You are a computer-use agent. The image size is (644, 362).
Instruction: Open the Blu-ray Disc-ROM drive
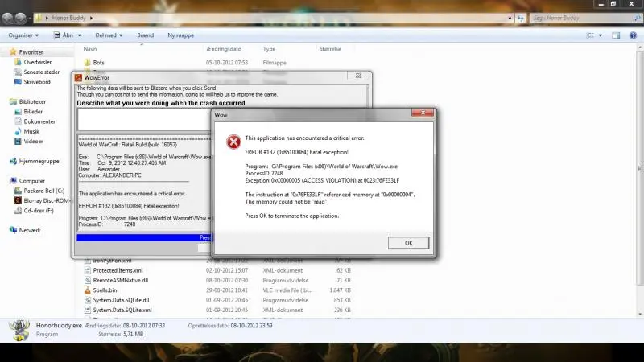[46, 200]
